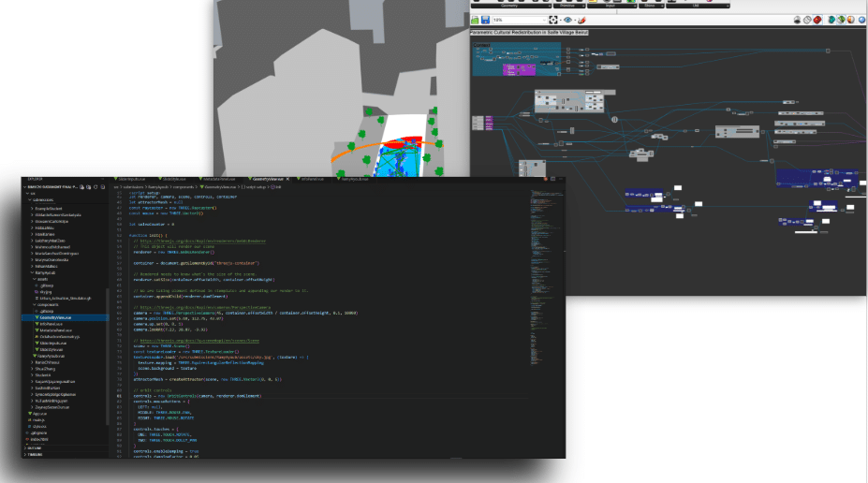Click the blue Save icon in Grasshopper
This screenshot has width=868, height=483.
484,20
